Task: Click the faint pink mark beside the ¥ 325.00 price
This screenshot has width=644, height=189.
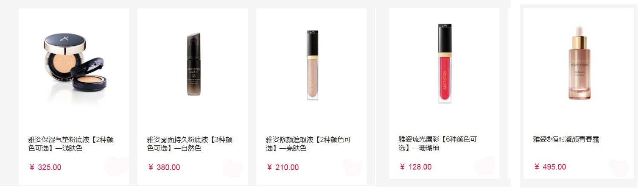Action: [x=117, y=166]
